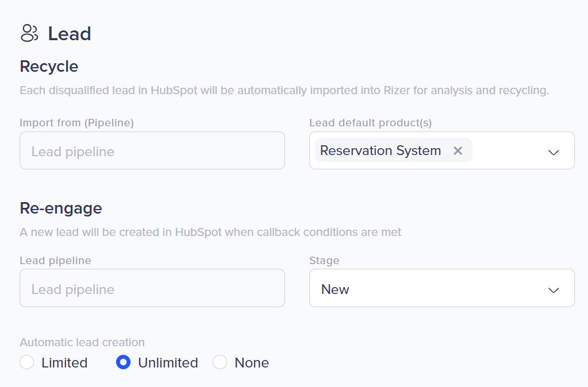Click the New value in Stage dropdown
The image size is (588, 387).
pyautogui.click(x=335, y=289)
